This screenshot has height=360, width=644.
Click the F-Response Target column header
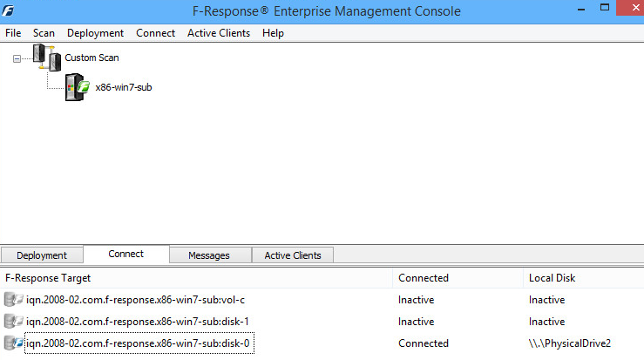196,278
